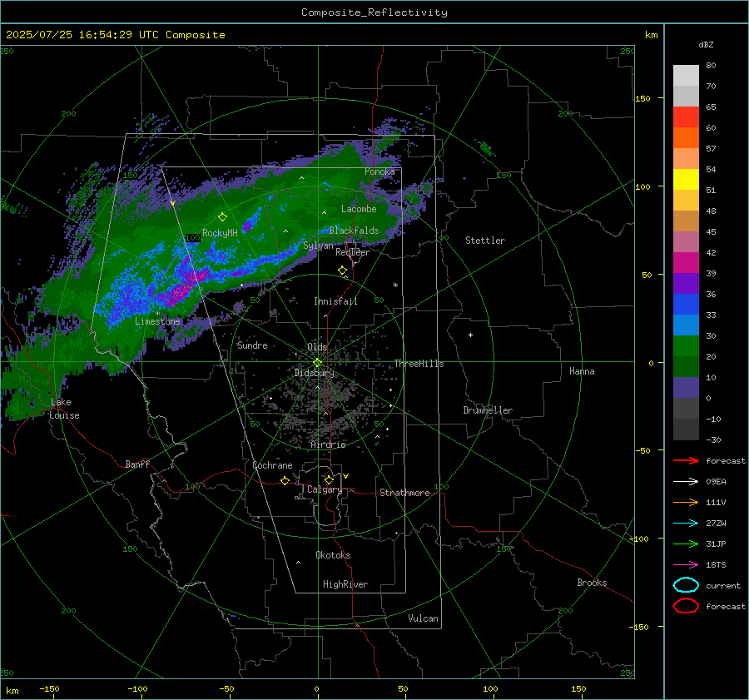Click the Hanna city label

[582, 371]
